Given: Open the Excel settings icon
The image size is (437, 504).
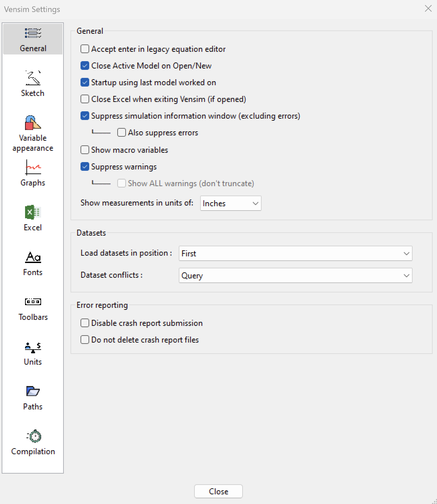Looking at the screenshot, I should pos(33,212).
